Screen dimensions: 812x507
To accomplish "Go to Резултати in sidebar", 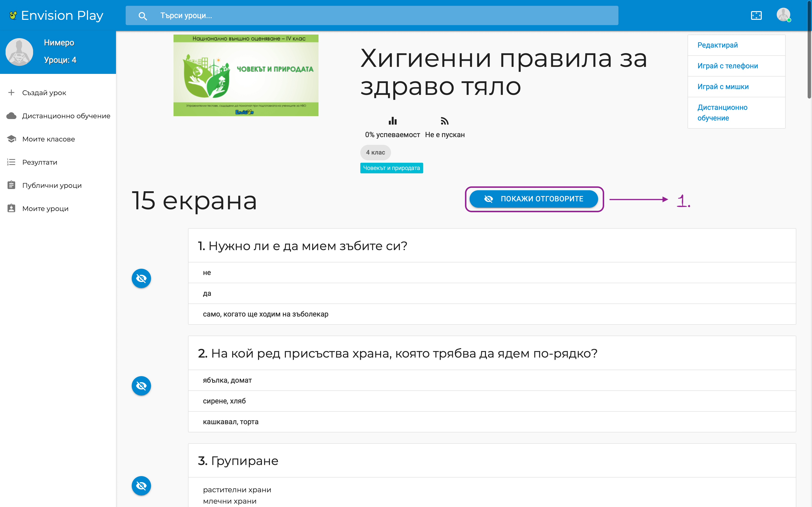I will 40,162.
